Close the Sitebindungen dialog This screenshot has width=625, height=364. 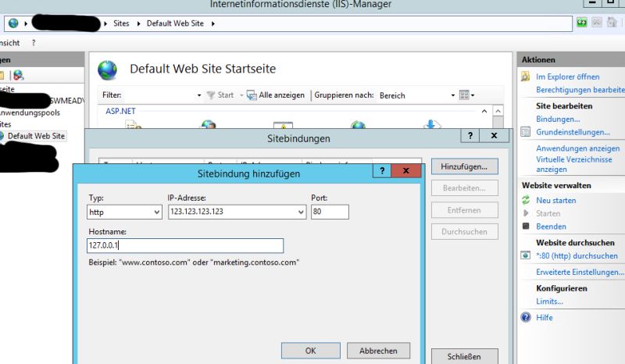coord(495,136)
